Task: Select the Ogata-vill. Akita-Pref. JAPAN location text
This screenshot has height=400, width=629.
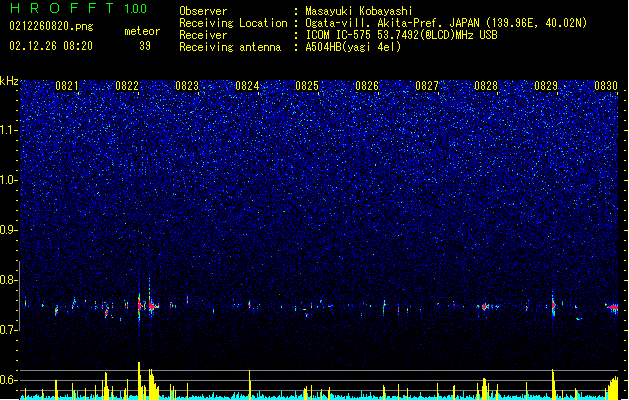Action: [446, 23]
